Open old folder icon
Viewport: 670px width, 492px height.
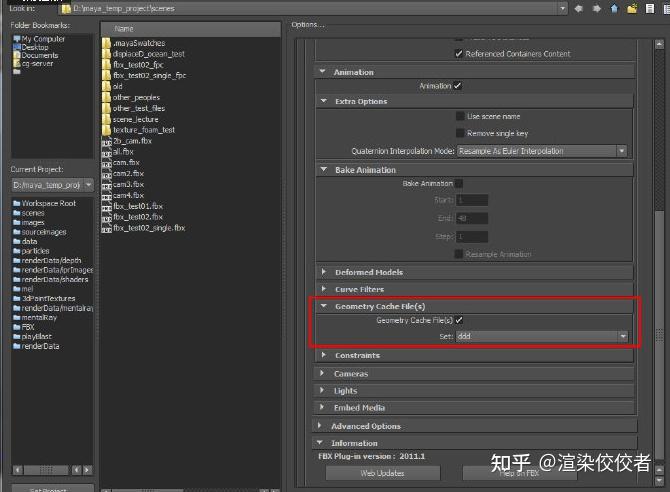coord(106,86)
